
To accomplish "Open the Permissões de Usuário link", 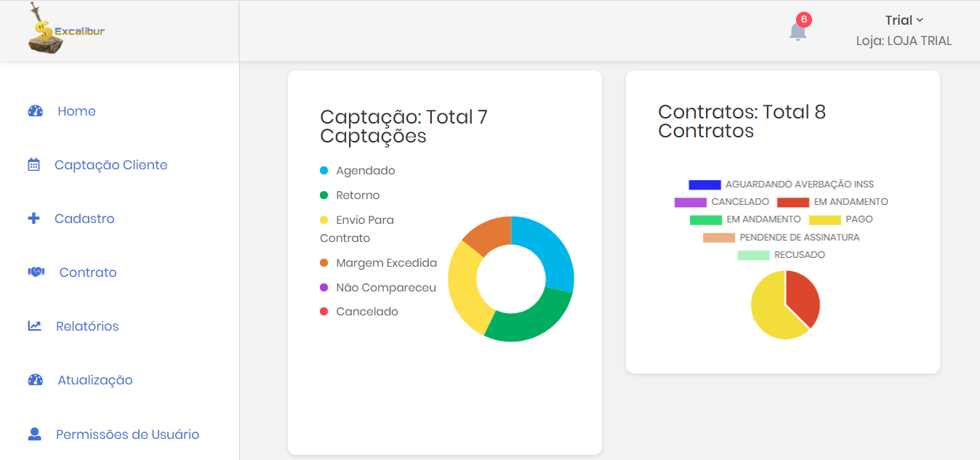I will [127, 435].
